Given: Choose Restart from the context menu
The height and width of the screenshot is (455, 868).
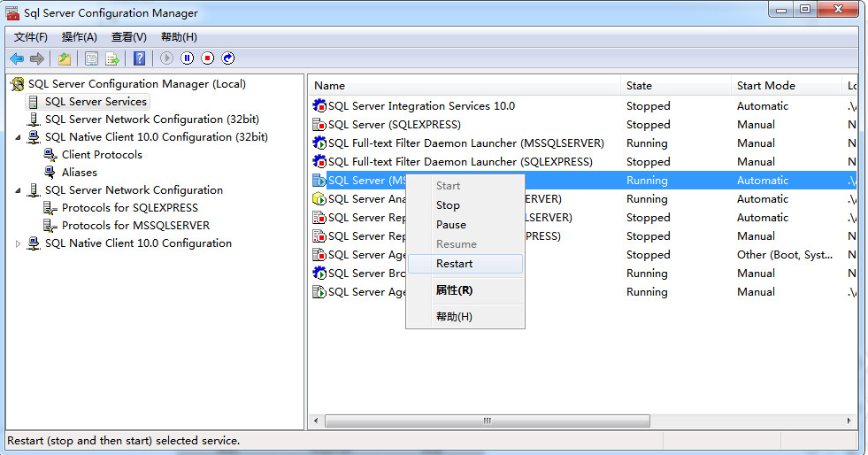Looking at the screenshot, I should pos(465,264).
